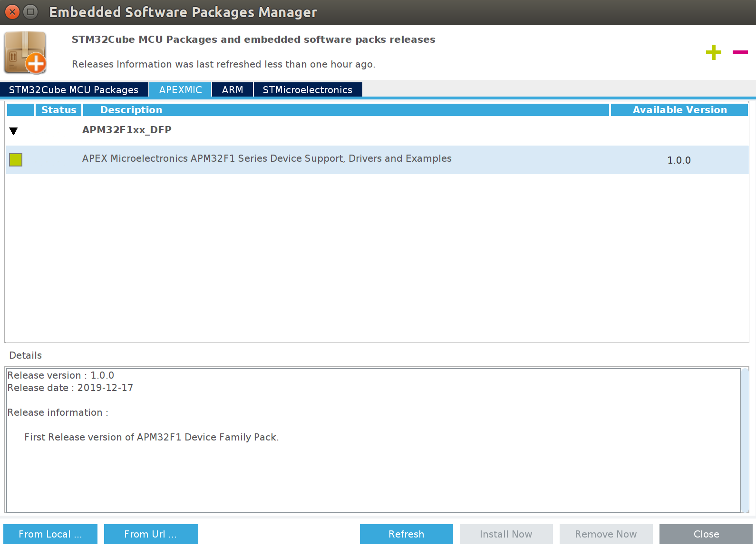This screenshot has width=756, height=548.
Task: Close the packages manager using the Close button
Action: click(x=706, y=534)
